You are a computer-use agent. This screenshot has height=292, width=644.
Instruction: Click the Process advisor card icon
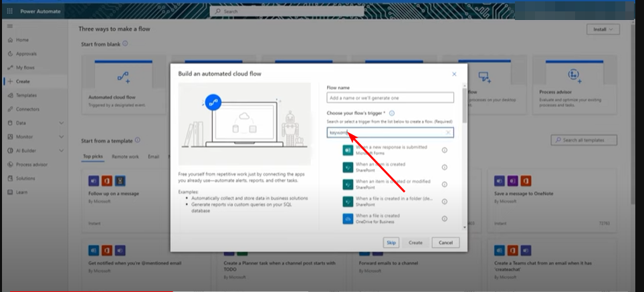tap(573, 75)
